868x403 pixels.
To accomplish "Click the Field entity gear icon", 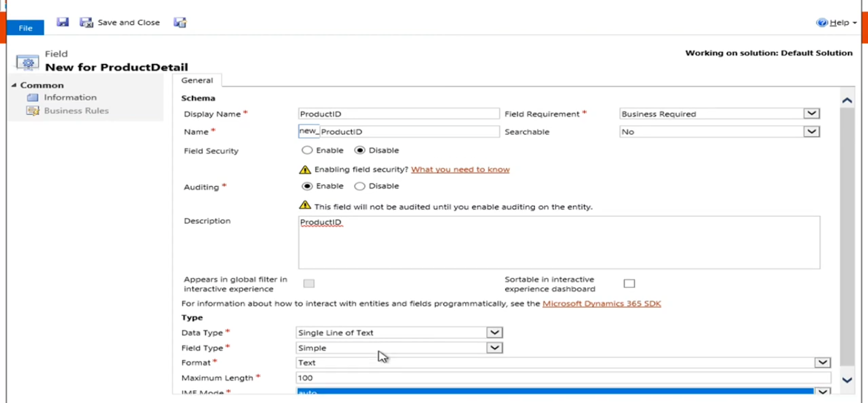I will pyautogui.click(x=27, y=62).
